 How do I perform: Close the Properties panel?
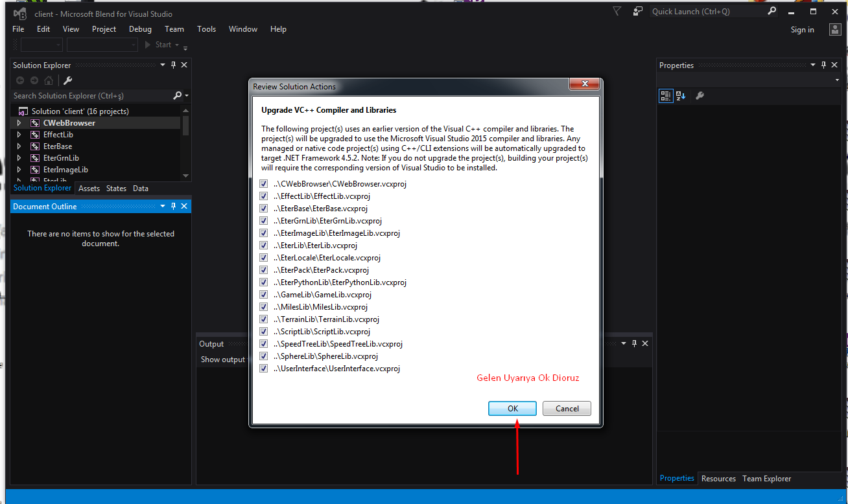click(x=835, y=65)
